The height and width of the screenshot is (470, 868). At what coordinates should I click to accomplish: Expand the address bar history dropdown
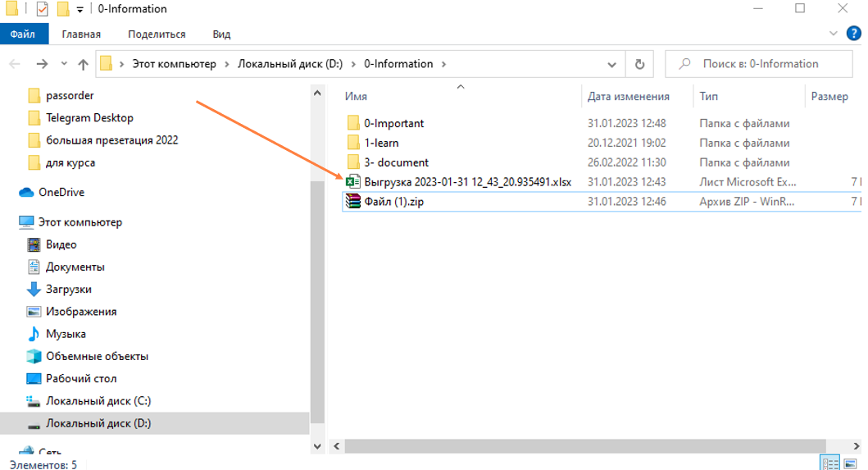pos(612,64)
